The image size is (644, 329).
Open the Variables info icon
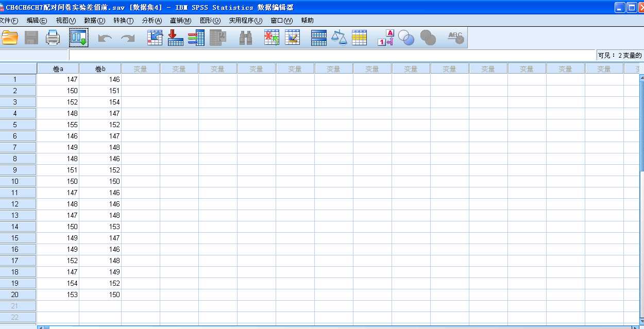196,38
